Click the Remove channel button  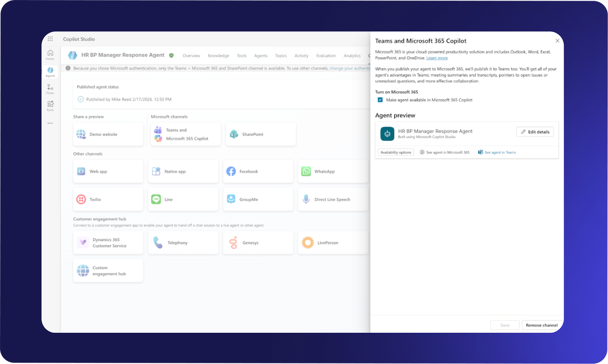coord(541,325)
